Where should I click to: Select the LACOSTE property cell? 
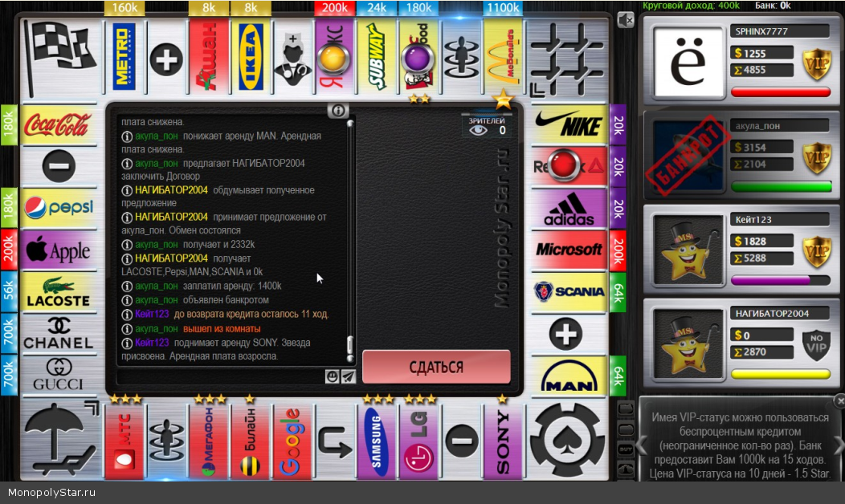[x=58, y=291]
